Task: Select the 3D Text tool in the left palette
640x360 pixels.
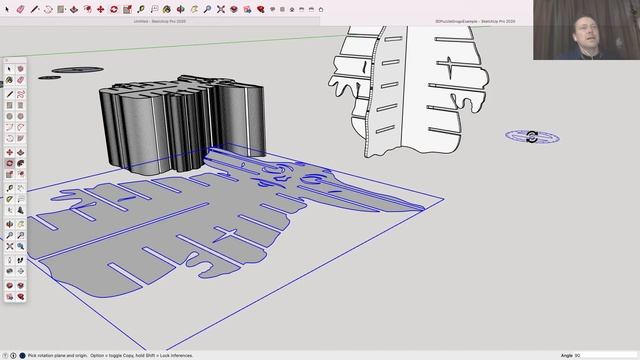Action: pyautogui.click(x=20, y=210)
